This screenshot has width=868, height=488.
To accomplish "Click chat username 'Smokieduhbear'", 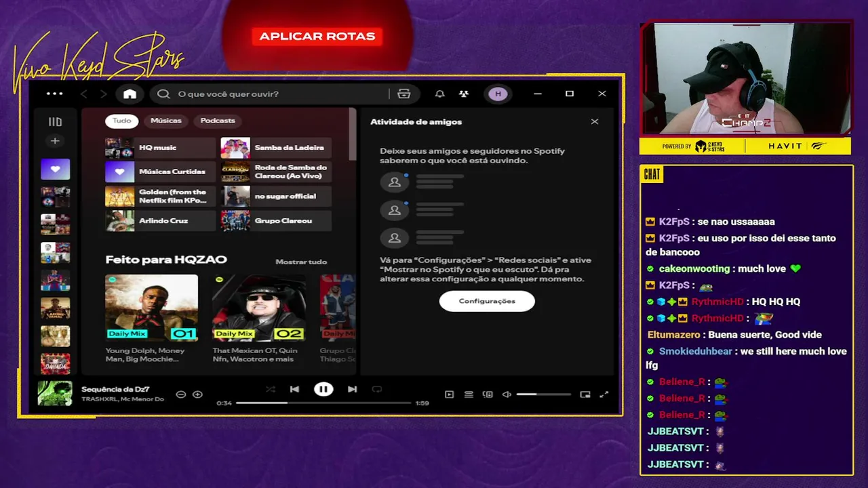I will 696,352.
